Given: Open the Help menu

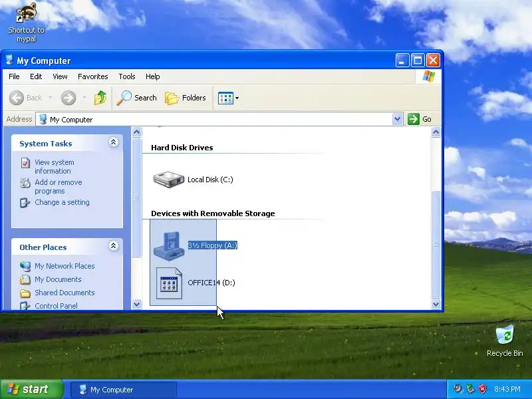Looking at the screenshot, I should pyautogui.click(x=153, y=76).
